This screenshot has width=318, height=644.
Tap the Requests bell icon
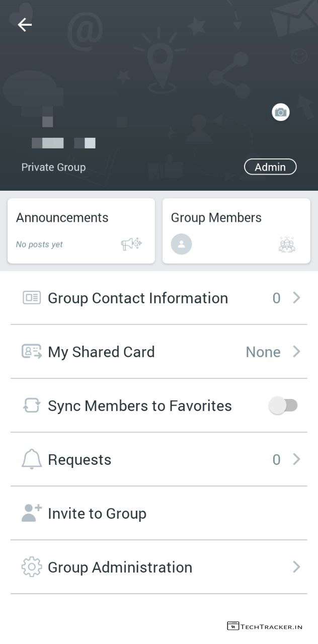pos(32,459)
